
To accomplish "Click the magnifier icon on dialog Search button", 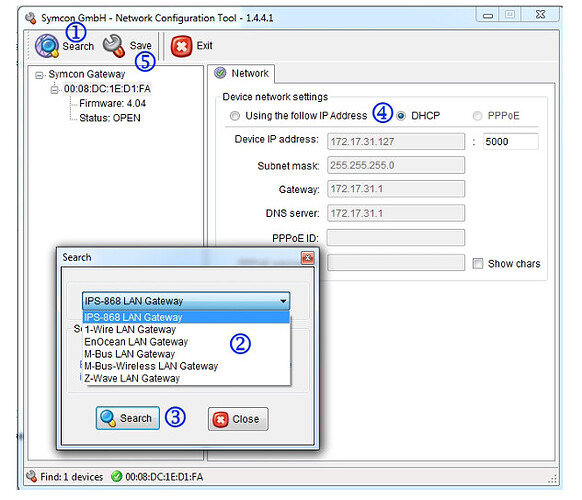I will click(108, 418).
